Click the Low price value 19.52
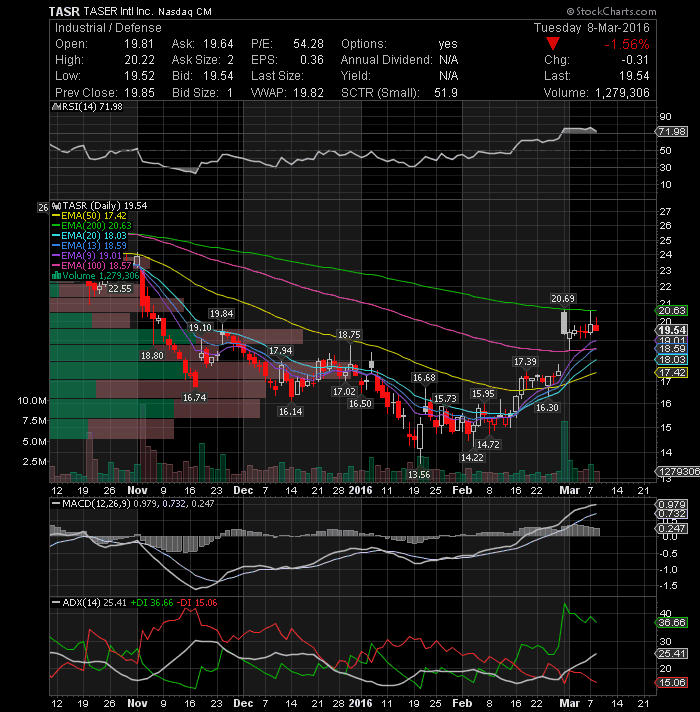The image size is (700, 712). (139, 76)
